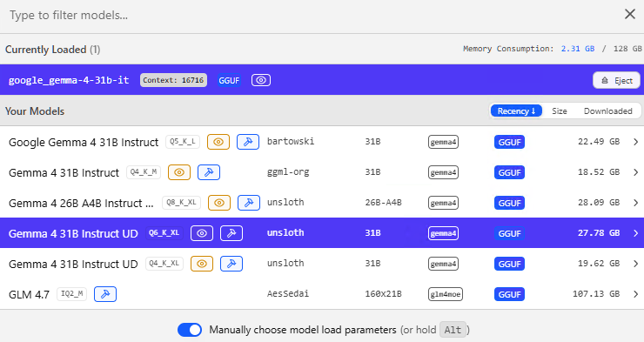Click eye icon on Gemma 4 26B A4B Instruct row
The width and height of the screenshot is (644, 342).
point(219,203)
